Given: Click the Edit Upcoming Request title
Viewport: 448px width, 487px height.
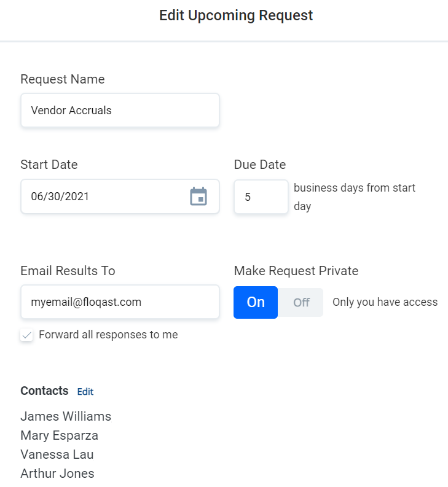Looking at the screenshot, I should click(x=236, y=15).
